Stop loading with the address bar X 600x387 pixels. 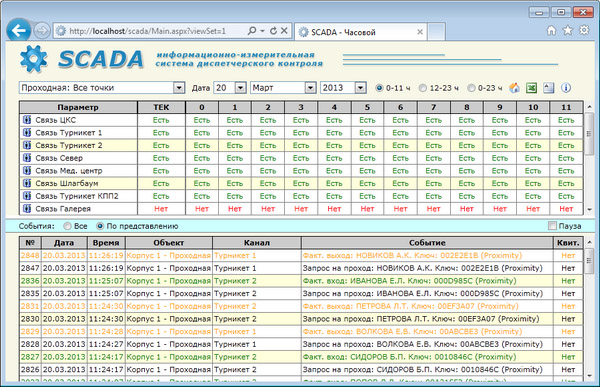click(284, 31)
